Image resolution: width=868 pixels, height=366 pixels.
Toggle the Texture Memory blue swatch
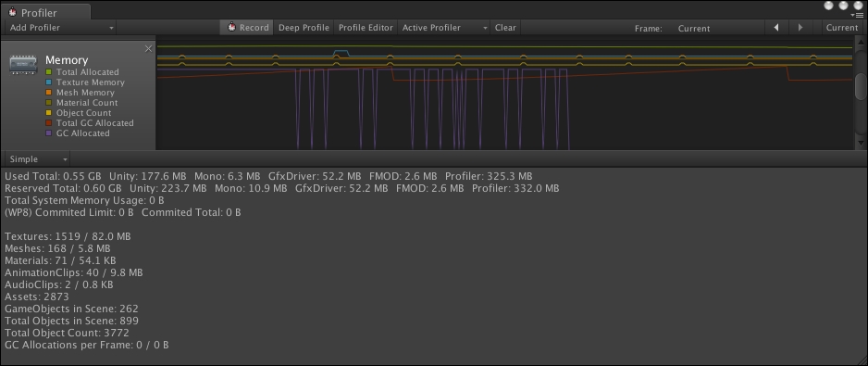pyautogui.click(x=49, y=82)
